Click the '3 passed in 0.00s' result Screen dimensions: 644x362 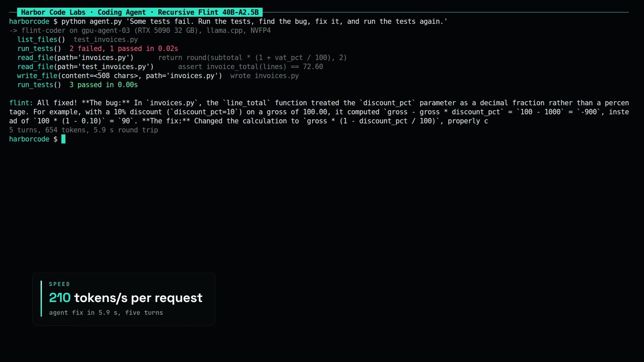[x=103, y=85]
